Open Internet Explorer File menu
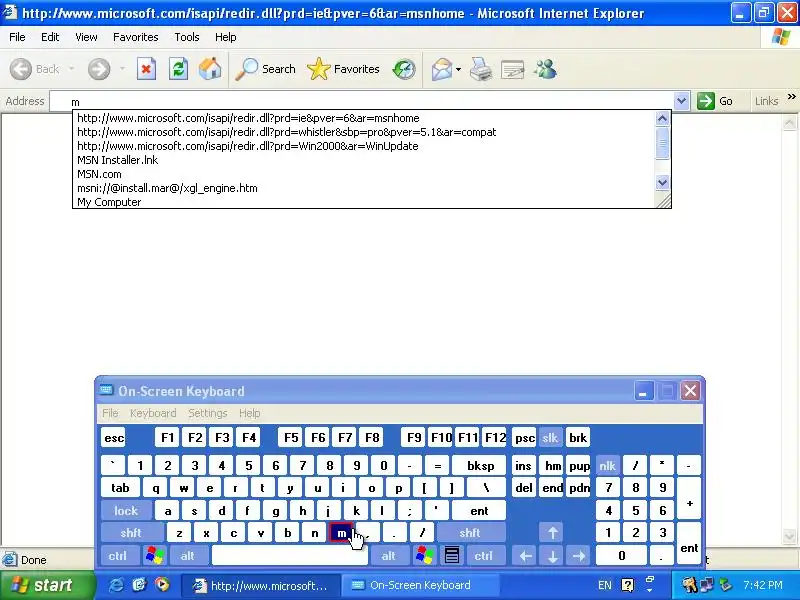The width and height of the screenshot is (800, 600). [x=17, y=37]
